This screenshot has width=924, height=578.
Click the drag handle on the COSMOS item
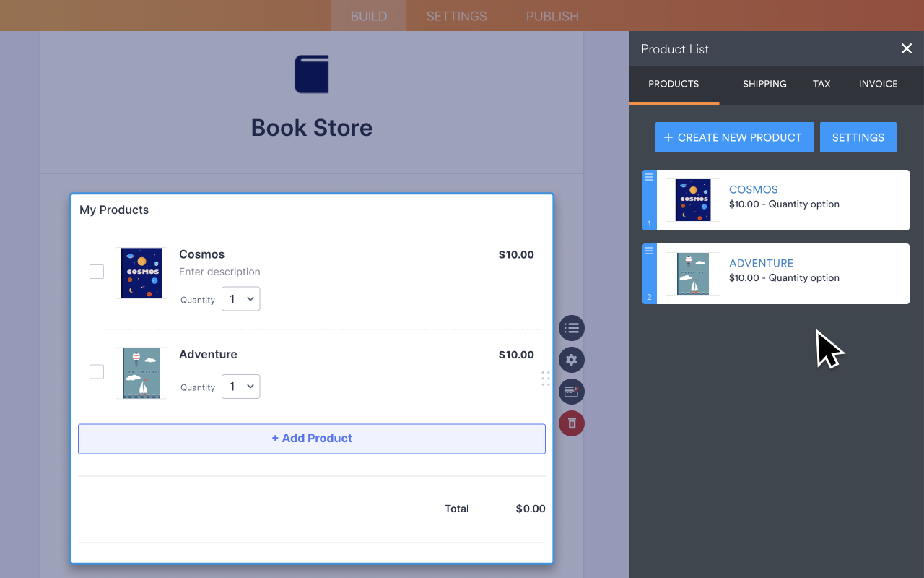pyautogui.click(x=649, y=176)
